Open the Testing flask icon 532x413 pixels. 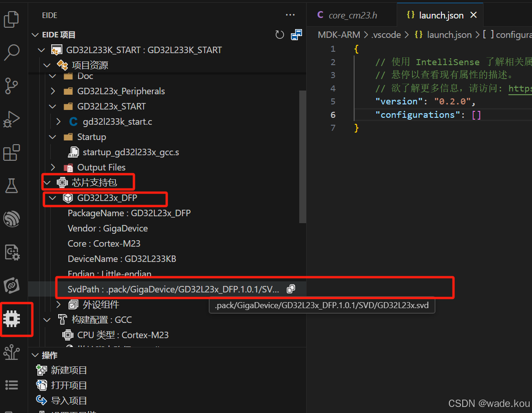click(11, 186)
